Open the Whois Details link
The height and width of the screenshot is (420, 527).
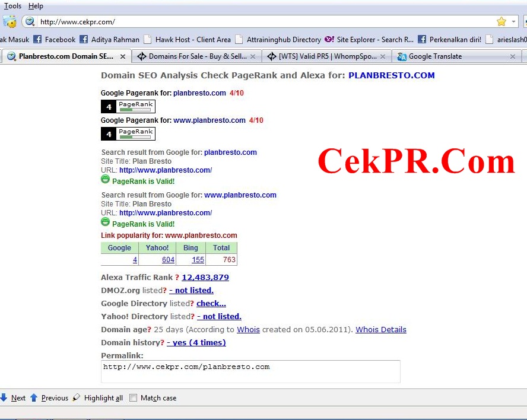pyautogui.click(x=381, y=329)
